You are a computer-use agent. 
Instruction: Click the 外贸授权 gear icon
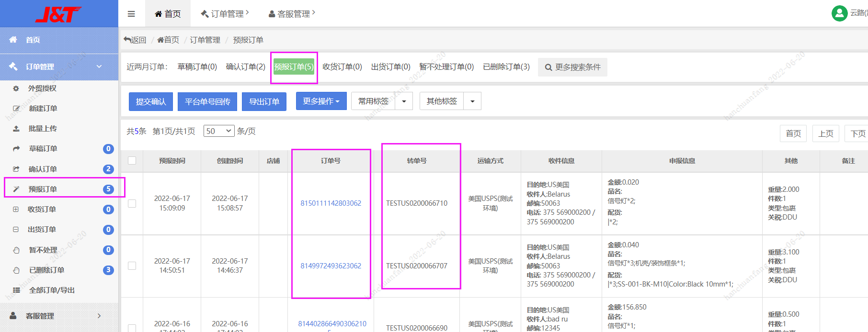click(16, 89)
